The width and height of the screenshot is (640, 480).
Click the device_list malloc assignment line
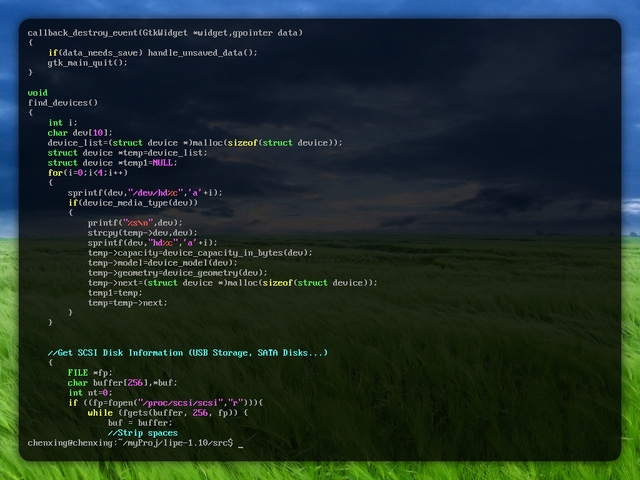[195, 143]
